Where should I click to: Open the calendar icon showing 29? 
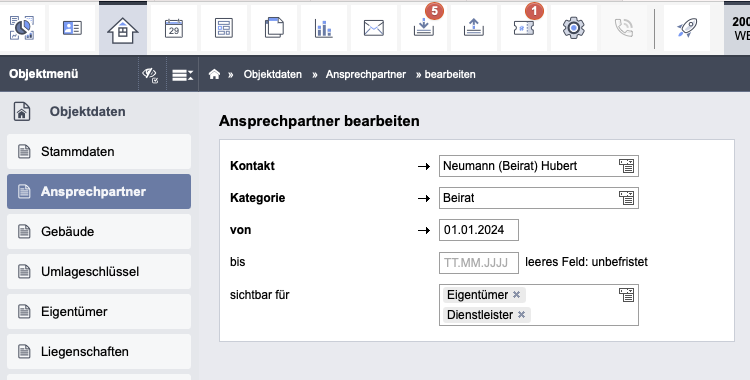click(x=174, y=28)
